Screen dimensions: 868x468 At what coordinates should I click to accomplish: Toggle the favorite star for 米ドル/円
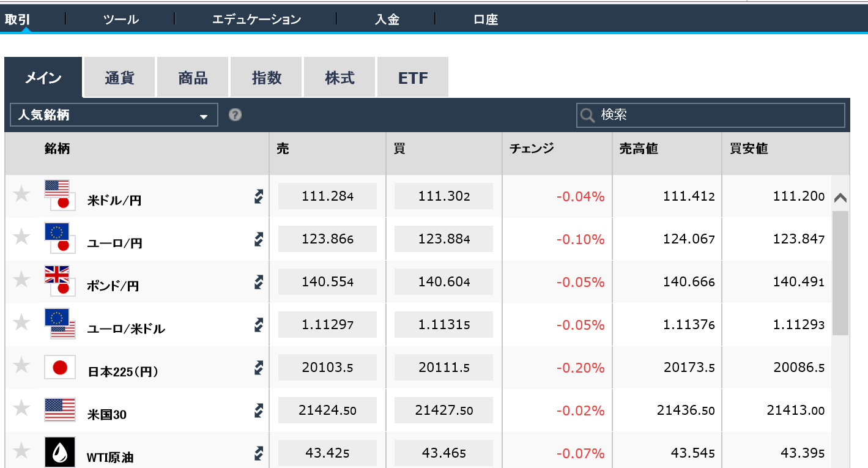21,196
